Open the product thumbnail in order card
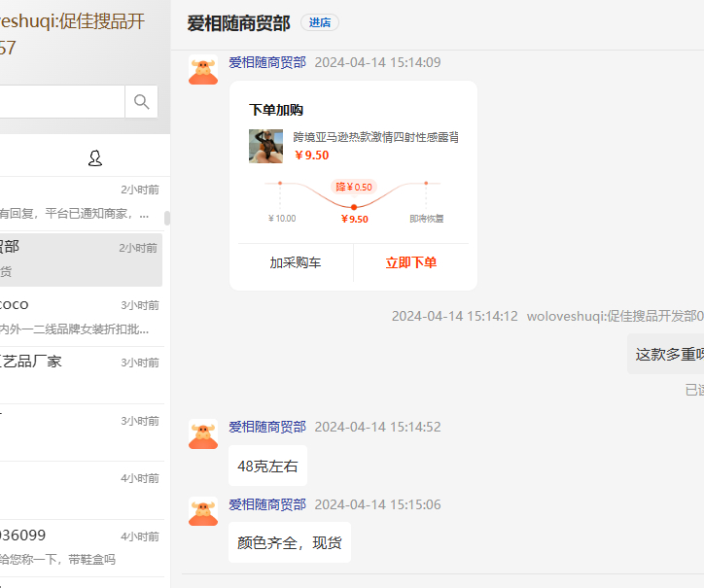This screenshot has height=588, width=704. [x=265, y=146]
